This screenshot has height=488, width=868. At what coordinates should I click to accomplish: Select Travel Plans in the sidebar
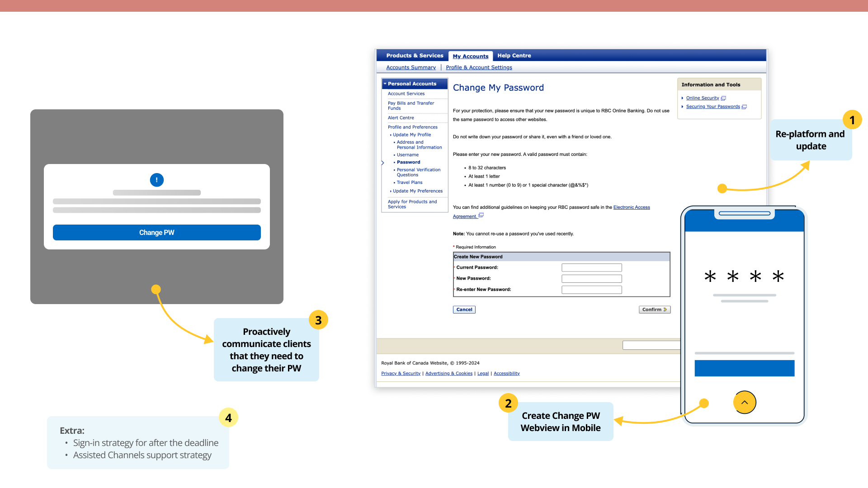pyautogui.click(x=410, y=183)
